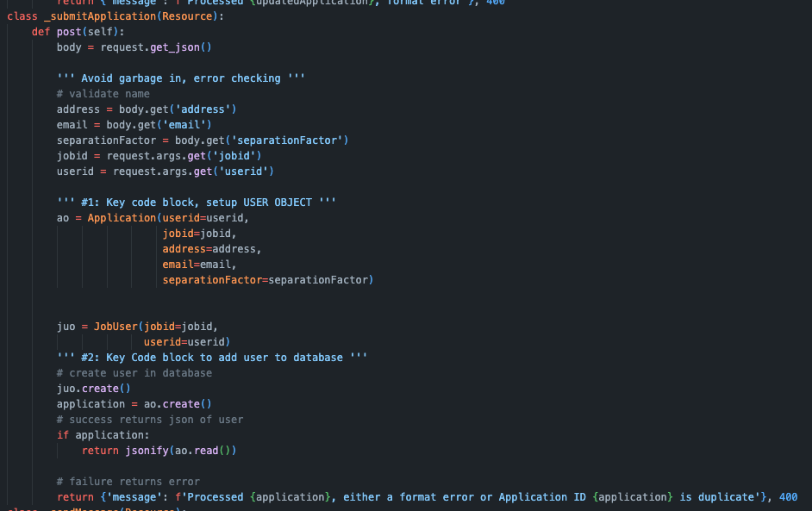
Task: Click the userid assignment line
Action: [x=74, y=171]
